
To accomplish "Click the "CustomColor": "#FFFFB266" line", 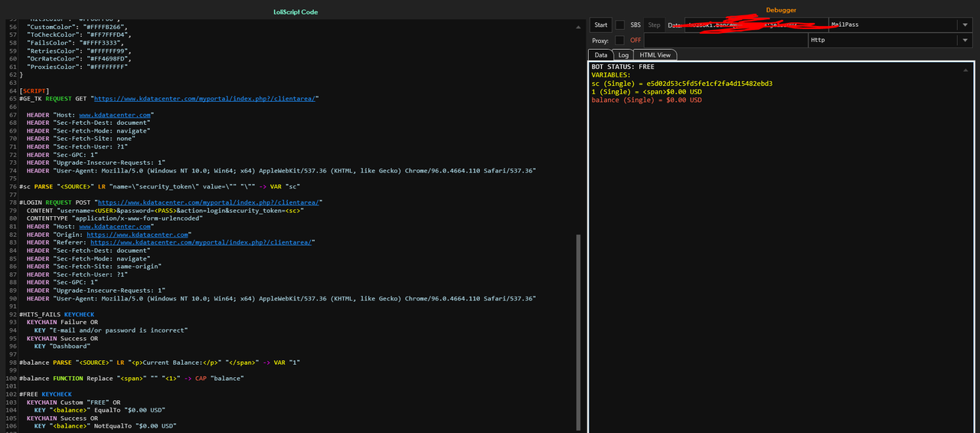I will [79, 26].
